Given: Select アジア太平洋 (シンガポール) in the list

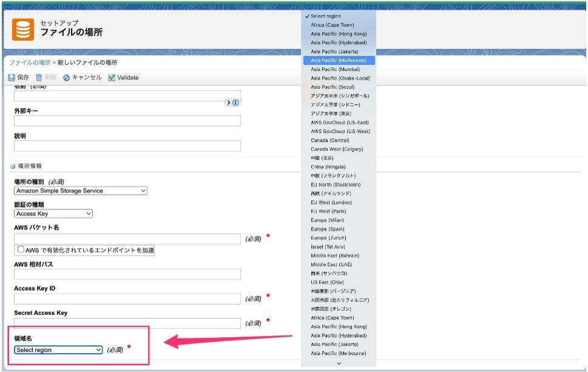Looking at the screenshot, I should coord(339,96).
